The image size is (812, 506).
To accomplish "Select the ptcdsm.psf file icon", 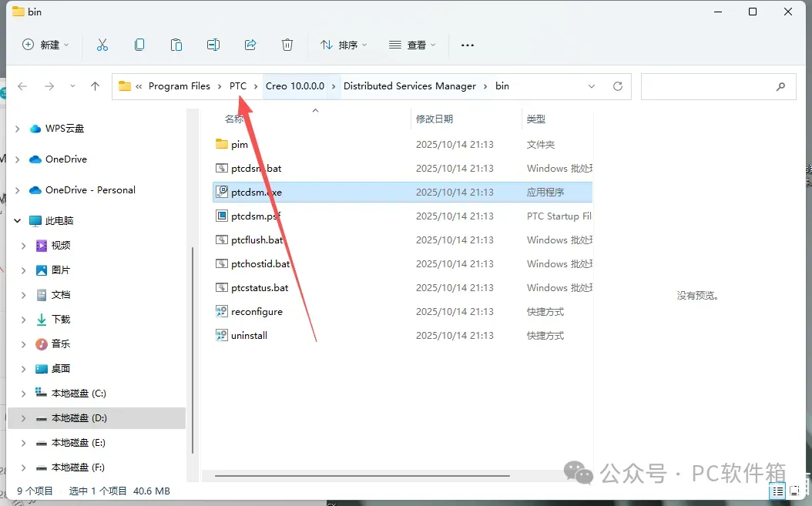I will [x=222, y=216].
